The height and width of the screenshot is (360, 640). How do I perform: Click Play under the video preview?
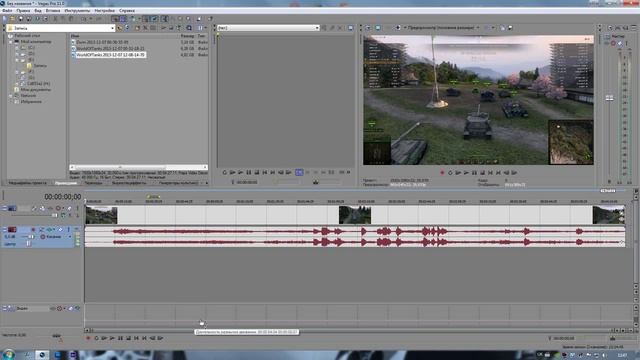click(466, 173)
